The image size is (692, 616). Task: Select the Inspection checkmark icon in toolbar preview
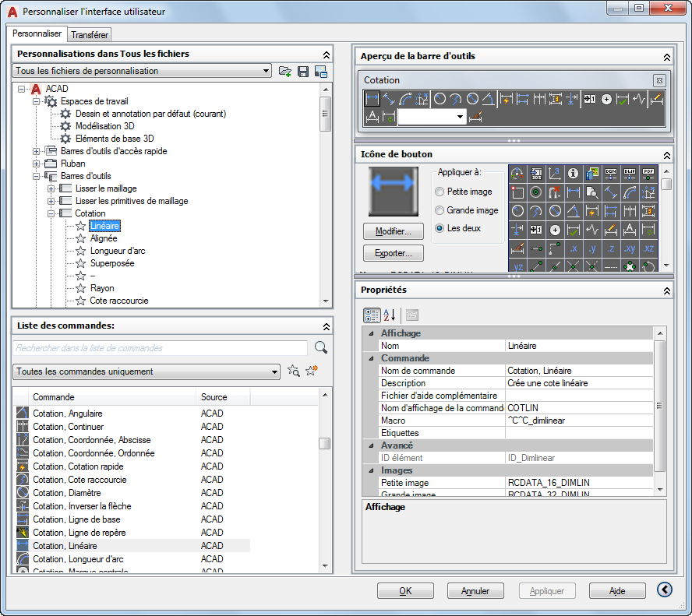pos(623,99)
